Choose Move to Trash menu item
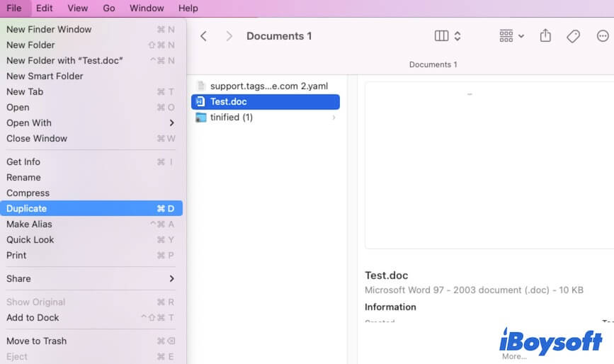 click(x=37, y=341)
